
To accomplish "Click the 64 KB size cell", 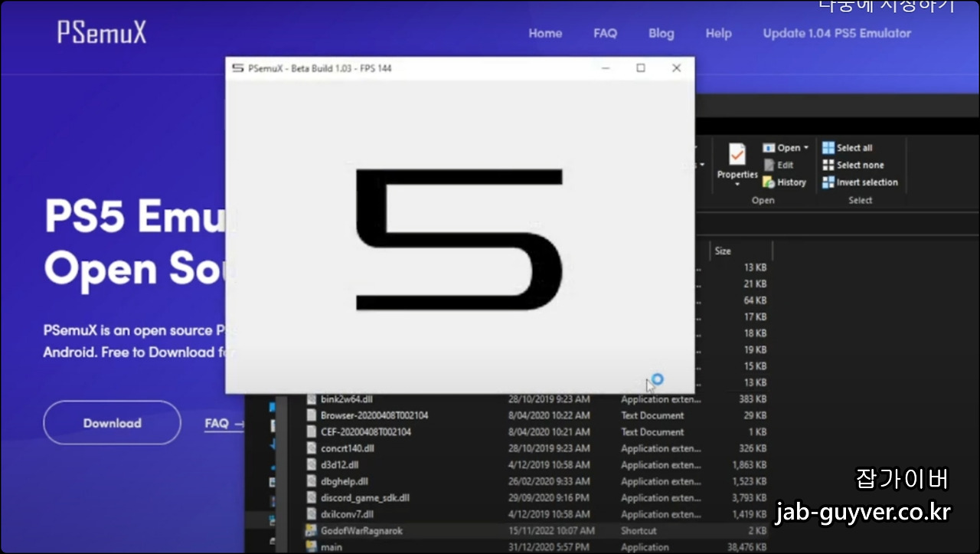I will pos(755,300).
